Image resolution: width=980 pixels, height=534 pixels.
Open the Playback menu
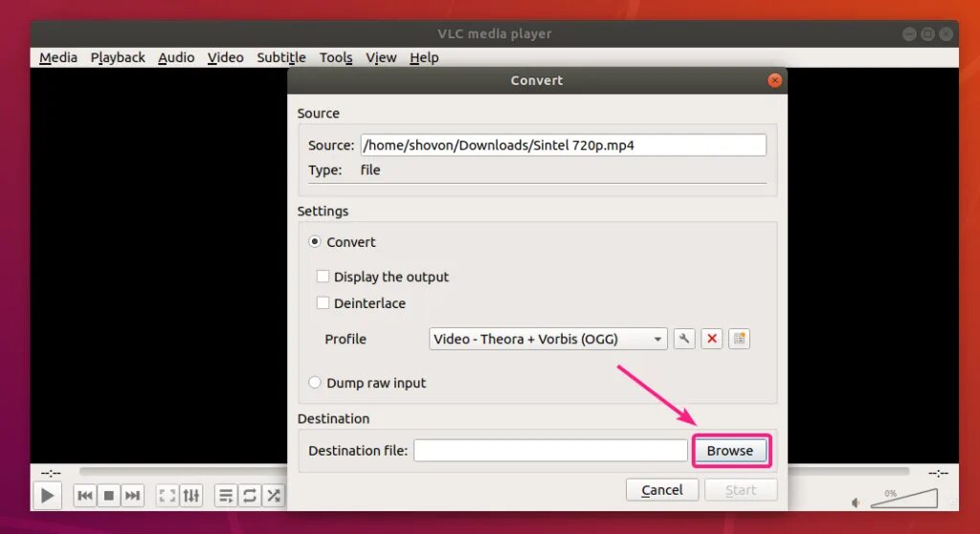tap(118, 57)
